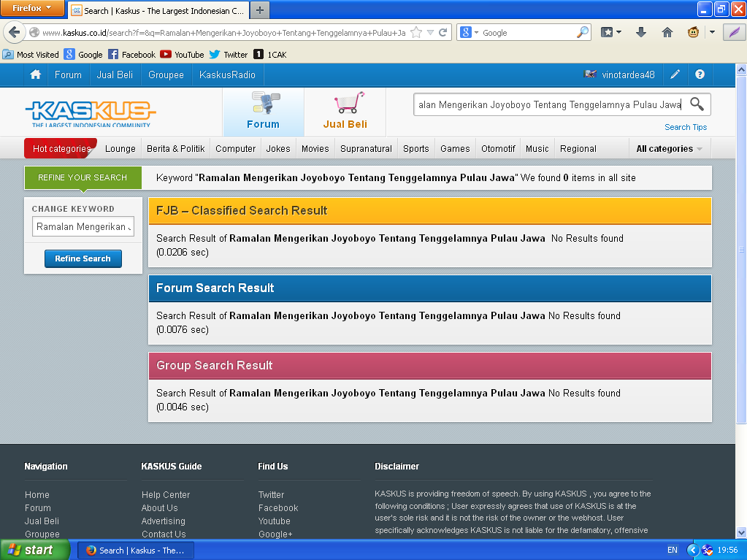Click Firefox back arrow button
The height and width of the screenshot is (560, 747).
(15, 32)
